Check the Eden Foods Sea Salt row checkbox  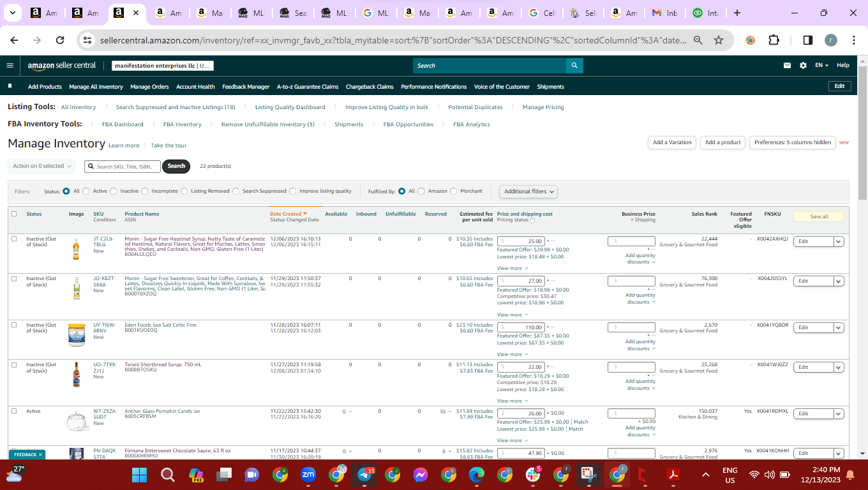[x=14, y=325]
